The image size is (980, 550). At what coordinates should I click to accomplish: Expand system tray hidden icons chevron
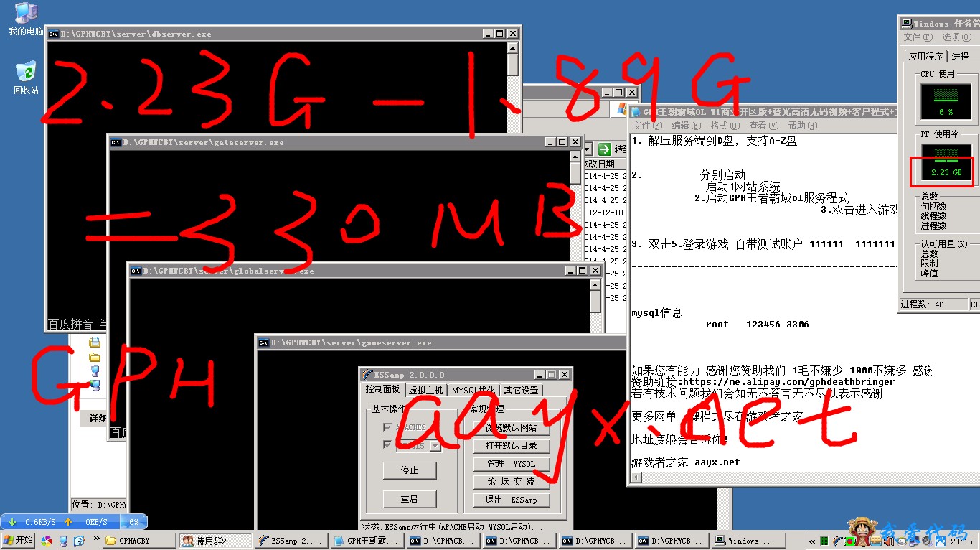click(x=811, y=541)
